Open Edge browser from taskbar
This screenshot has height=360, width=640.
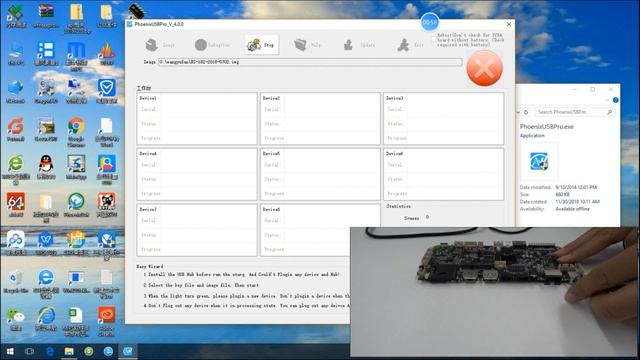coord(49,351)
